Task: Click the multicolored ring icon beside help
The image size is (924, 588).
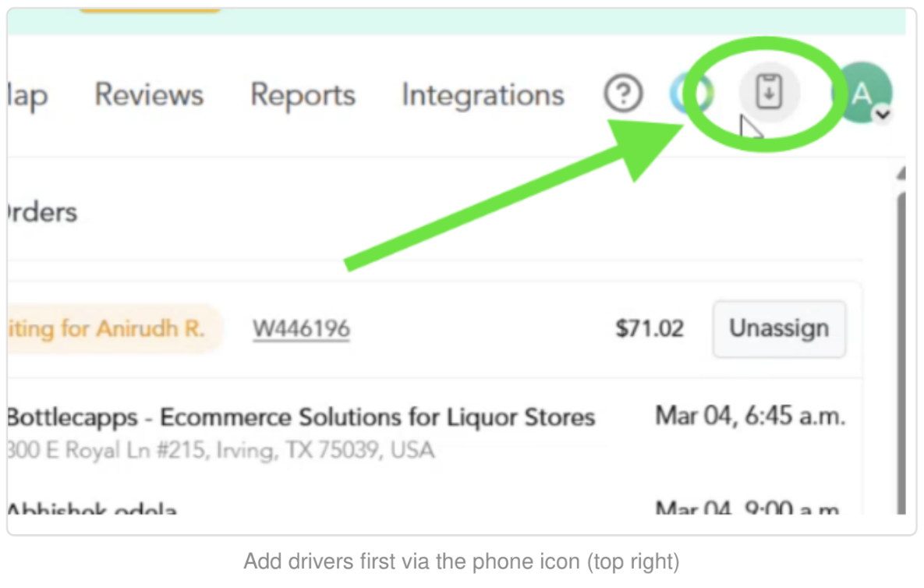Action: click(692, 93)
